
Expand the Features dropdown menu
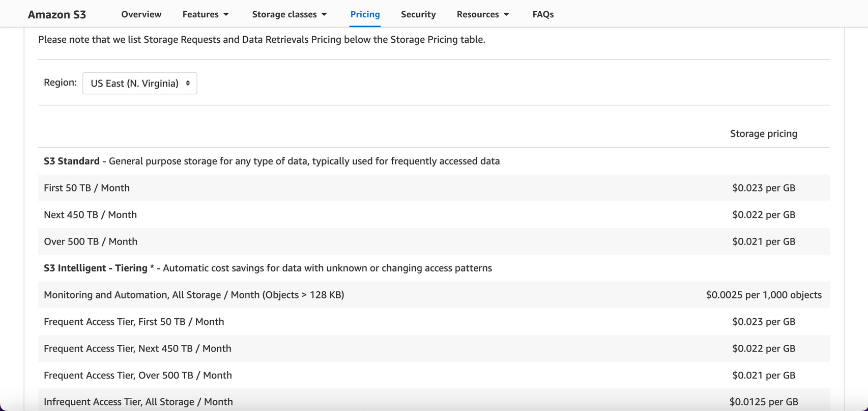[206, 14]
